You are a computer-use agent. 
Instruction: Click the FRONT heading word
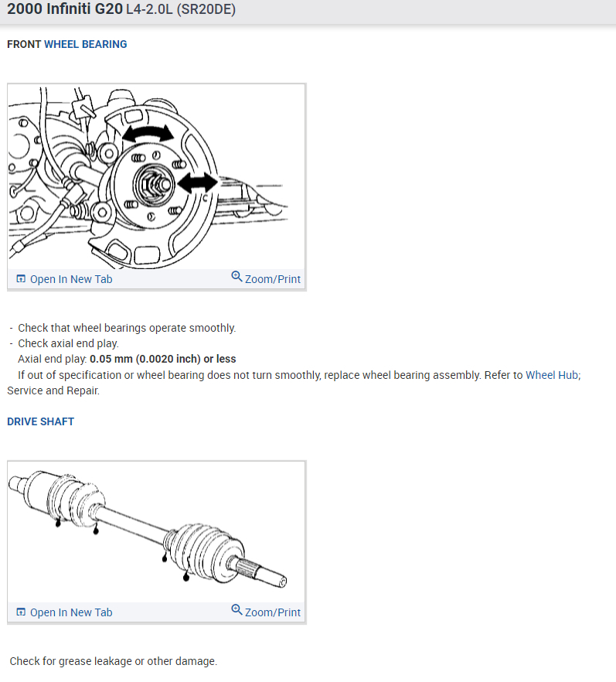24,44
